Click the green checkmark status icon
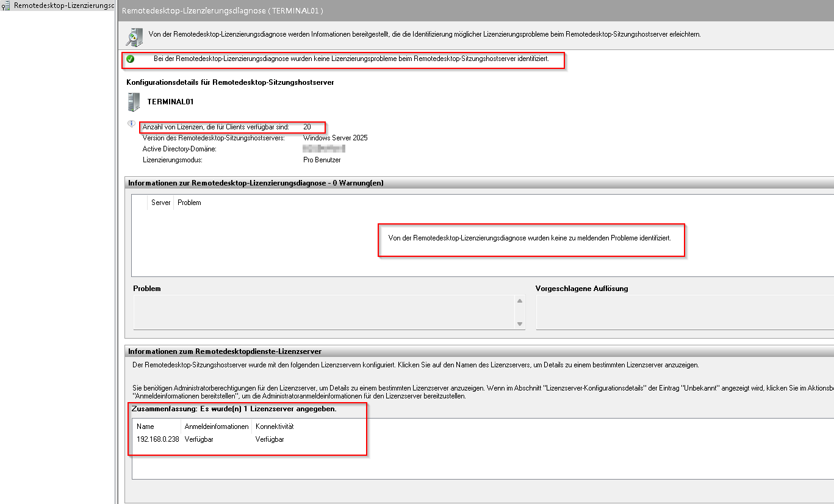Screen dimensions: 834x504 click(x=130, y=59)
